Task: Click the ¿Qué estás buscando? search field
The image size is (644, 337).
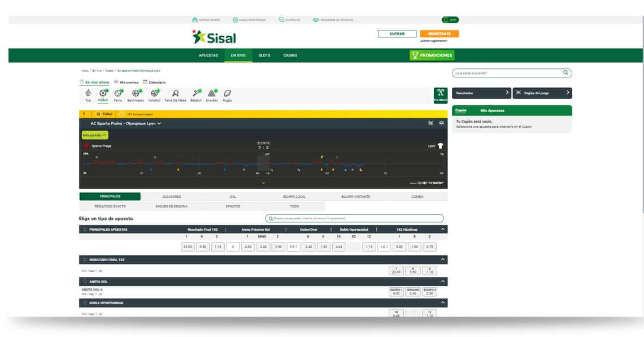Action: pyautogui.click(x=512, y=73)
